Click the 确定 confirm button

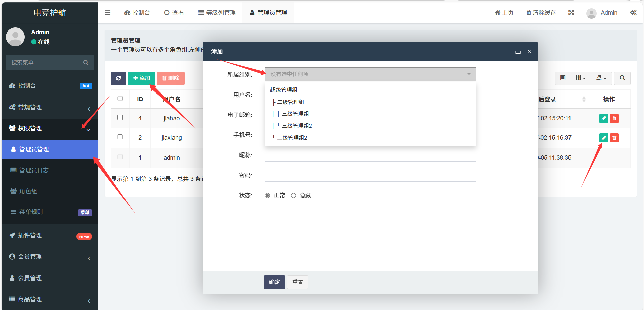click(274, 282)
